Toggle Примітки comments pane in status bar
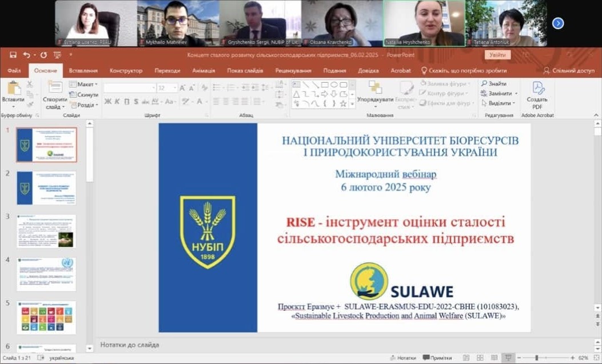 (x=437, y=358)
